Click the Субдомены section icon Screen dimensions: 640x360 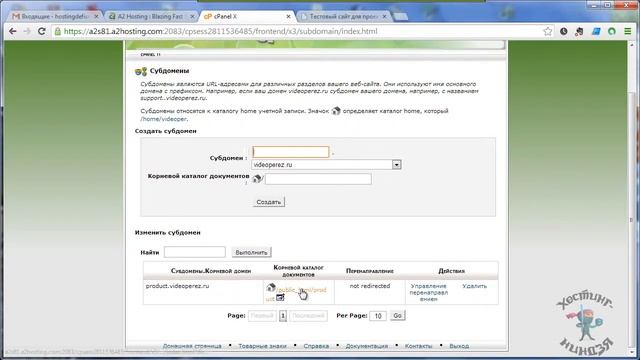point(141,71)
